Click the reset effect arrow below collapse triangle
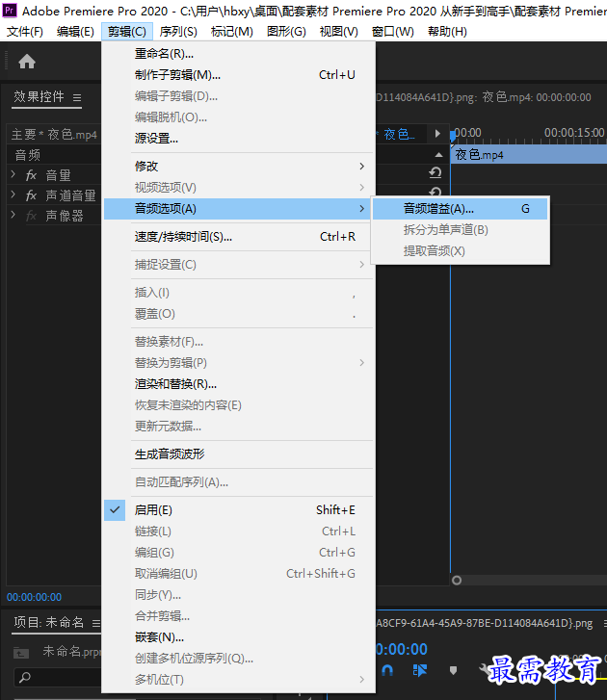This screenshot has width=607, height=700. pyautogui.click(x=435, y=172)
